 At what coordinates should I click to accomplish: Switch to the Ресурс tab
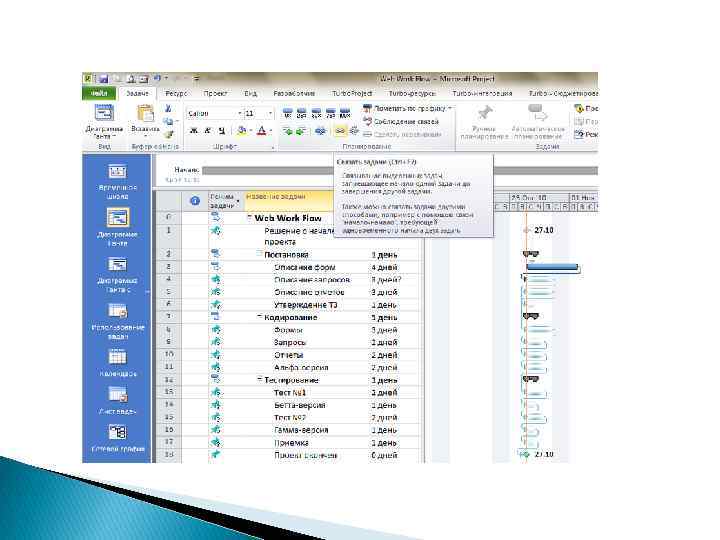(176, 93)
